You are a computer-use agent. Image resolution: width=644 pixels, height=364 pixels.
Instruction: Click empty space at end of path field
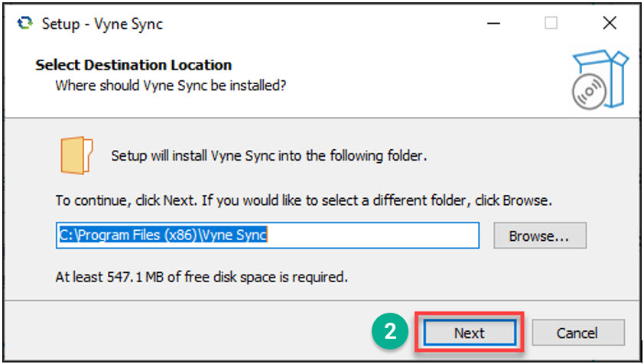click(x=375, y=236)
